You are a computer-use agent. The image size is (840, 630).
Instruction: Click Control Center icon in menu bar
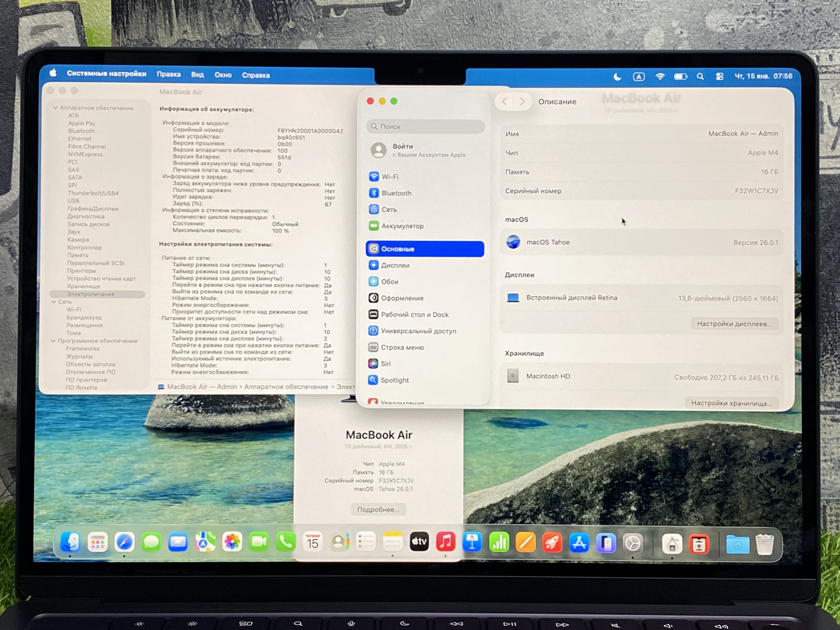pyautogui.click(x=720, y=76)
